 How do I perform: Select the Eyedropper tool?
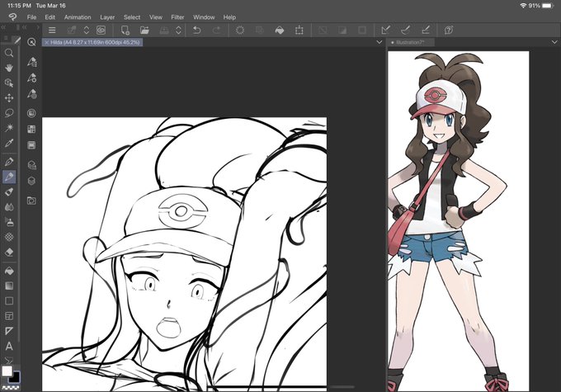point(9,144)
